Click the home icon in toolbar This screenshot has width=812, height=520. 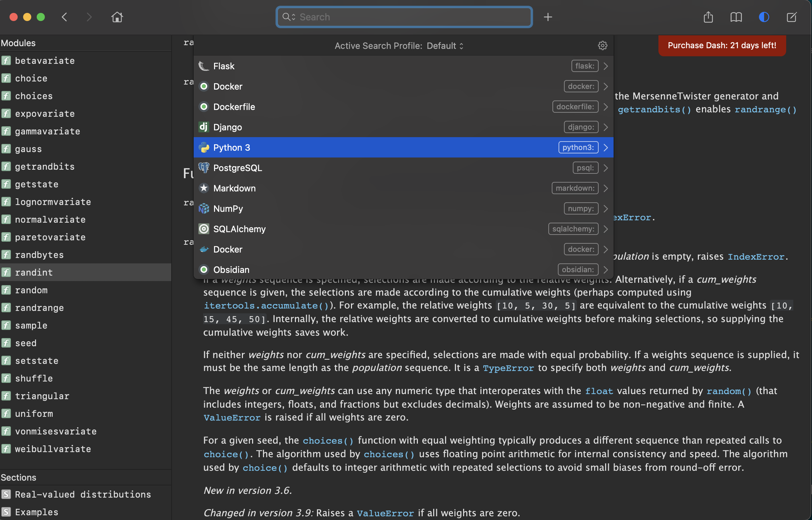click(x=117, y=17)
